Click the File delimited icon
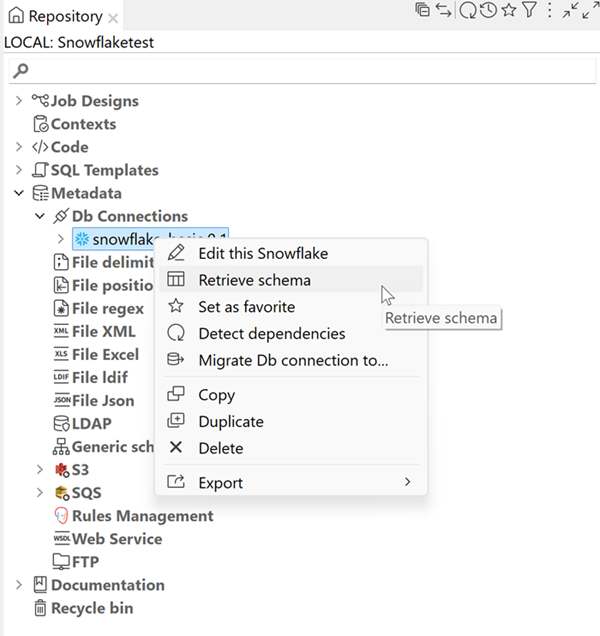Screen dimensions: 600x636 pos(61,262)
